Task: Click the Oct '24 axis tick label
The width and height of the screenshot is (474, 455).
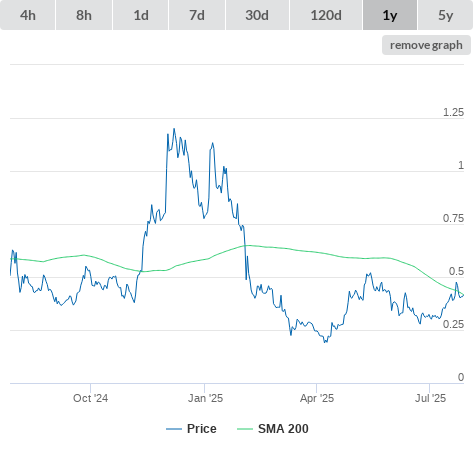Action: (x=90, y=398)
